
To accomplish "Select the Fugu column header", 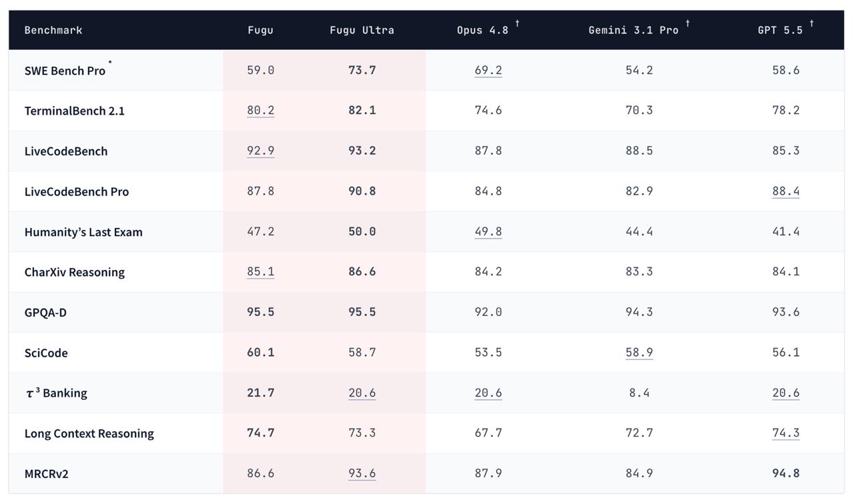I will coord(260,30).
